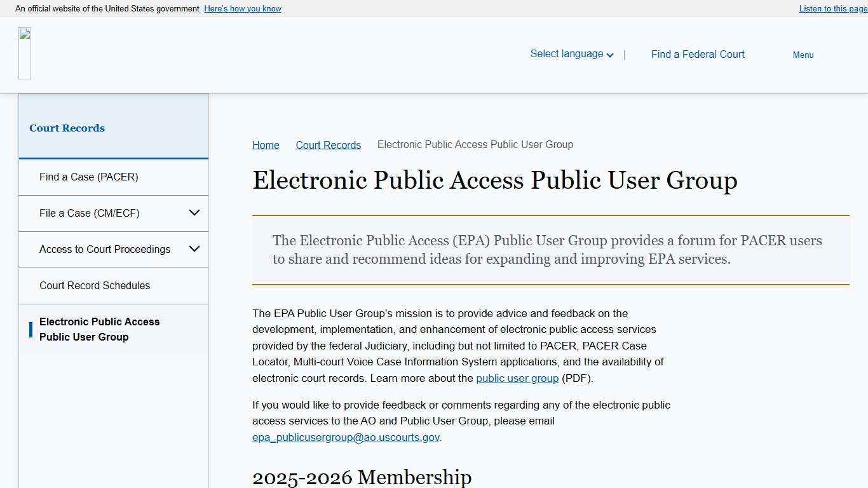Click the official government website banner text

106,8
